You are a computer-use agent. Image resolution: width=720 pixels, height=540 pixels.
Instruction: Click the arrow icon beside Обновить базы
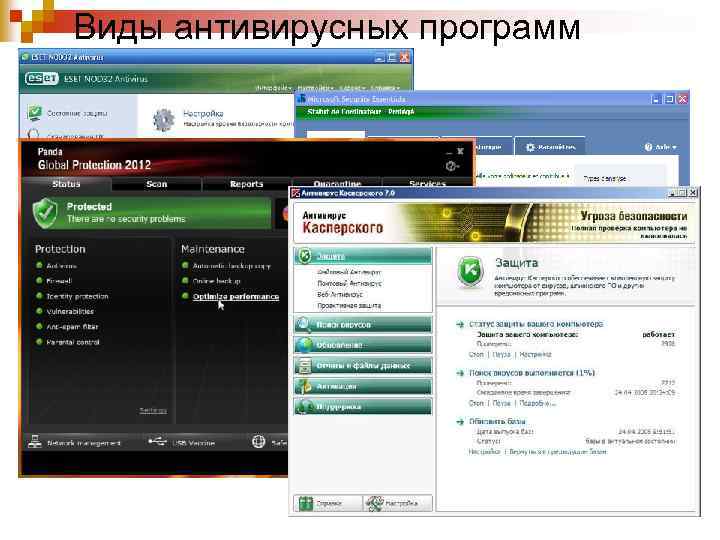point(460,422)
